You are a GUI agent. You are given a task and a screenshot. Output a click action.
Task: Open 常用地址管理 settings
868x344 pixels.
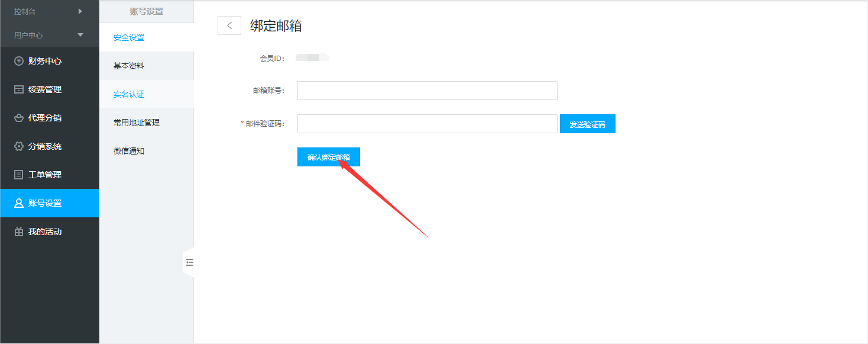point(137,123)
